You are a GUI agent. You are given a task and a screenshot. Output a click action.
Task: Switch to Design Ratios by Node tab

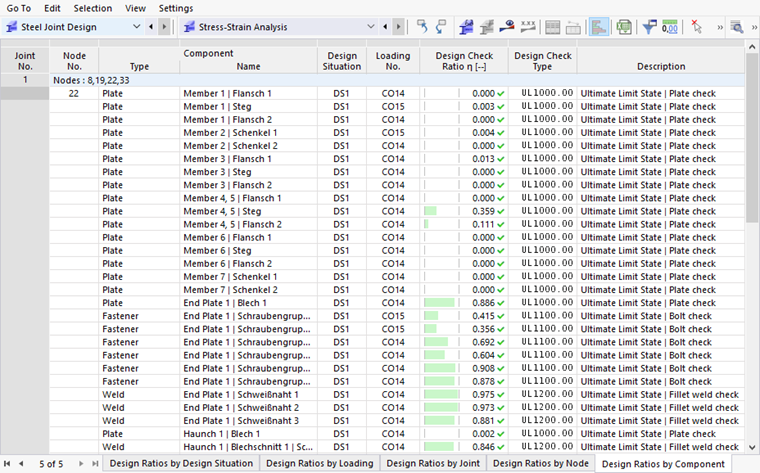(x=541, y=463)
